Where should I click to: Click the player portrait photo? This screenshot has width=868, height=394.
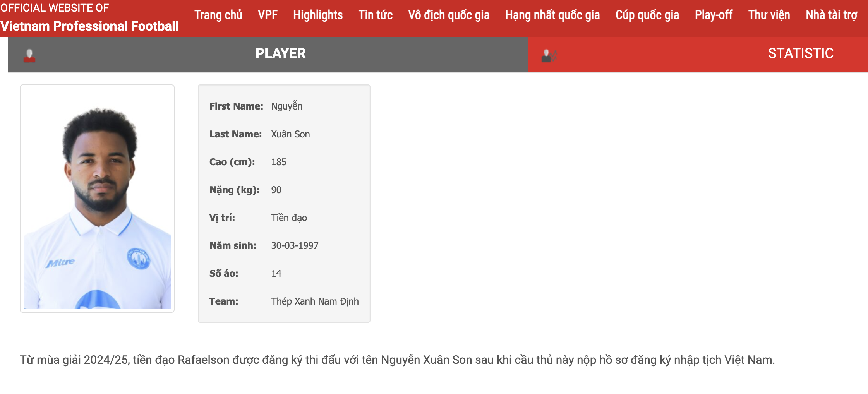(x=97, y=198)
